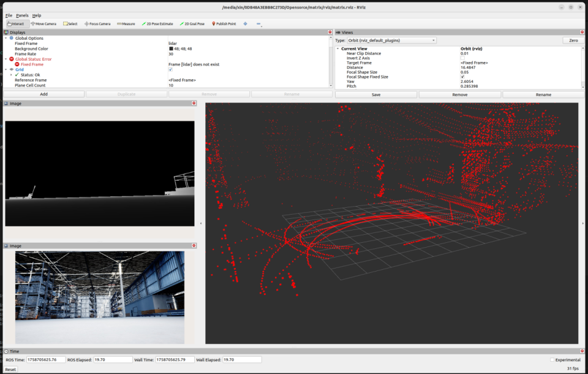Viewport: 588px width, 374px height.
Task: Toggle the Focal Shape Fixed Size checkbox
Action: pyautogui.click(x=462, y=77)
